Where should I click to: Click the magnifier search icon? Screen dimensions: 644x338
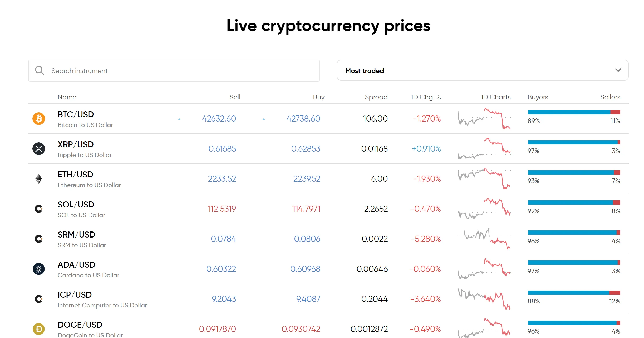(x=40, y=71)
